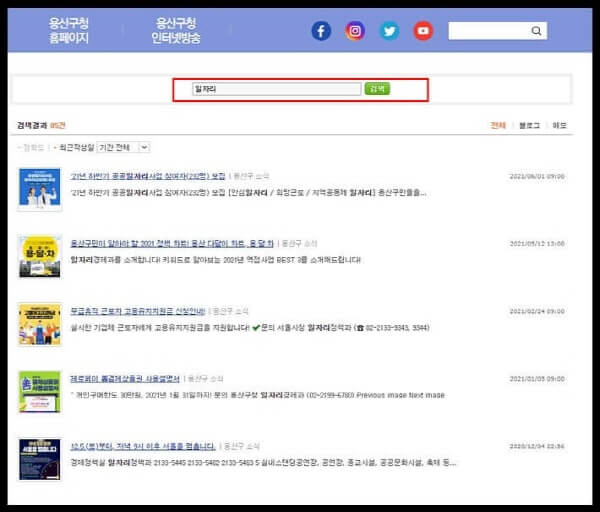The height and width of the screenshot is (512, 600).
Task: Open yellow 용·달·차 post thumbnail
Action: 40,256
